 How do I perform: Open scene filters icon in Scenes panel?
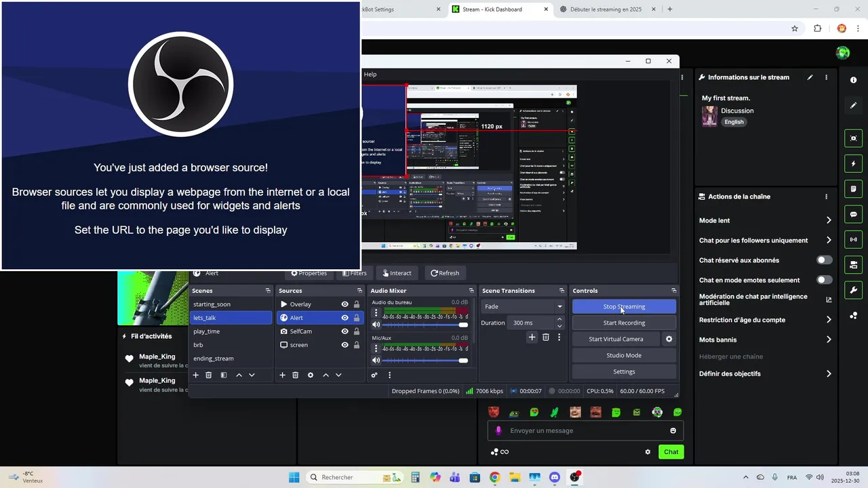pyautogui.click(x=224, y=375)
